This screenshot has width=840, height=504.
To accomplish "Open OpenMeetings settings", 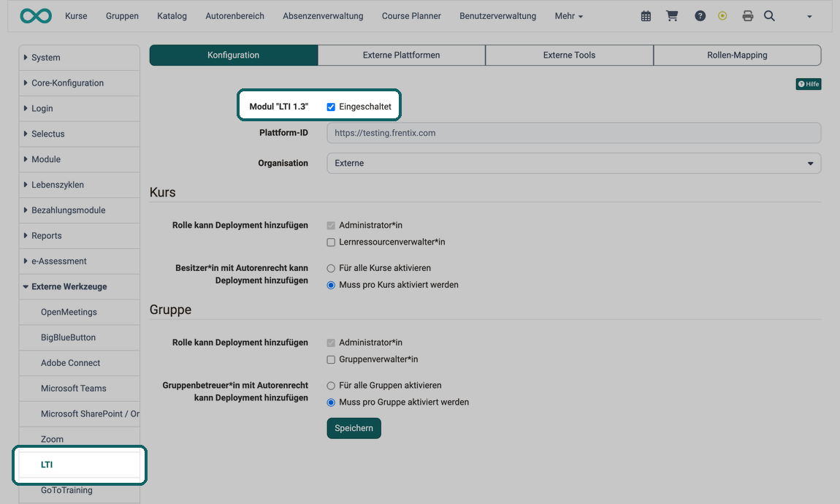I will (80, 312).
